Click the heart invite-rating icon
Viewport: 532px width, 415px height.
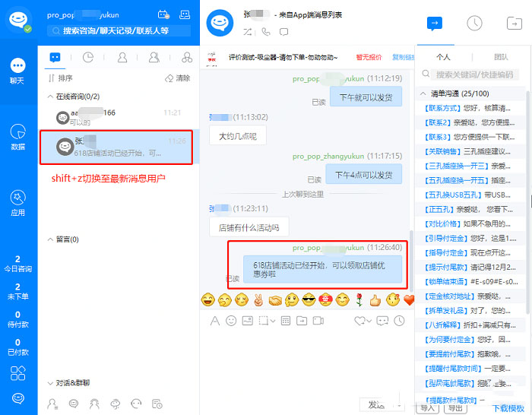tap(359, 321)
